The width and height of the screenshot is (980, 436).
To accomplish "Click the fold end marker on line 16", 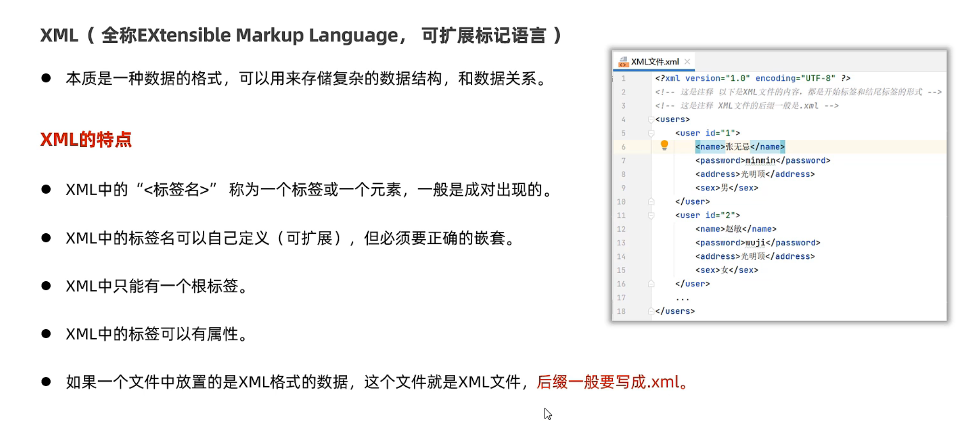I will click(651, 284).
